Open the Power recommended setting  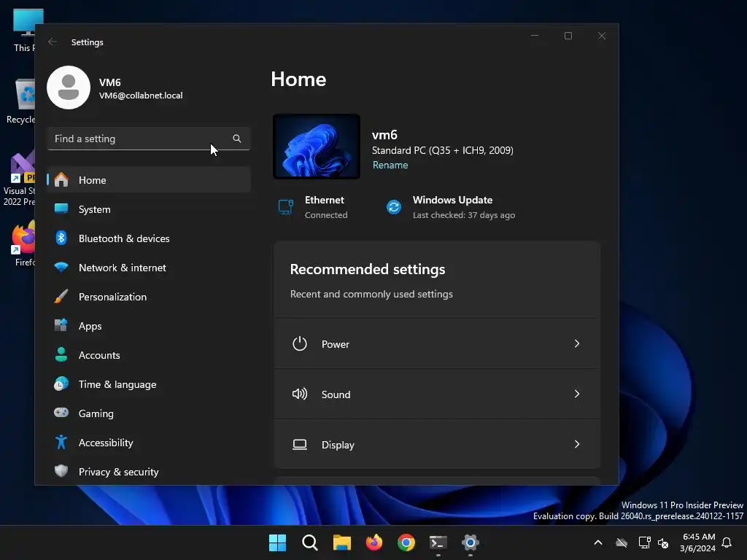(x=437, y=344)
